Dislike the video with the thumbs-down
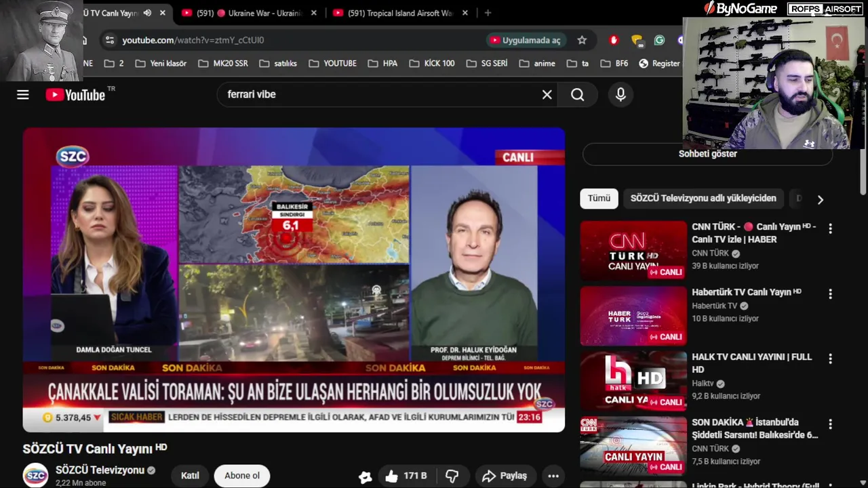The image size is (868, 488). point(452,476)
